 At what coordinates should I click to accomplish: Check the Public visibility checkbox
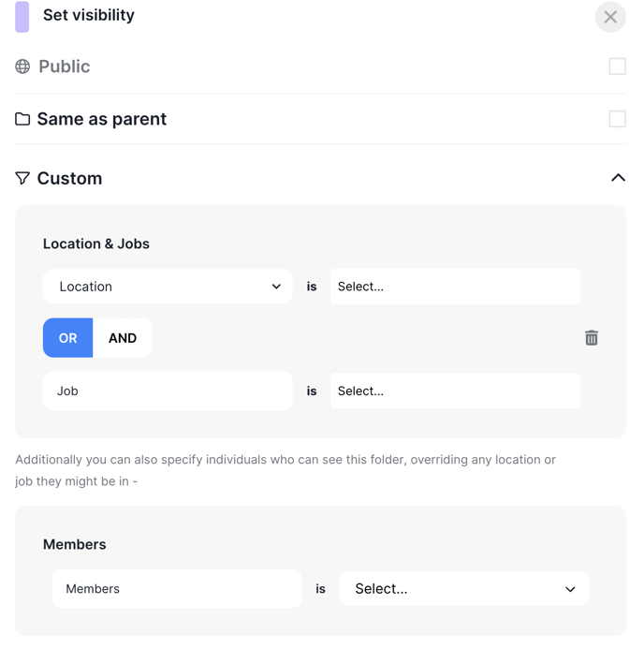(x=617, y=66)
